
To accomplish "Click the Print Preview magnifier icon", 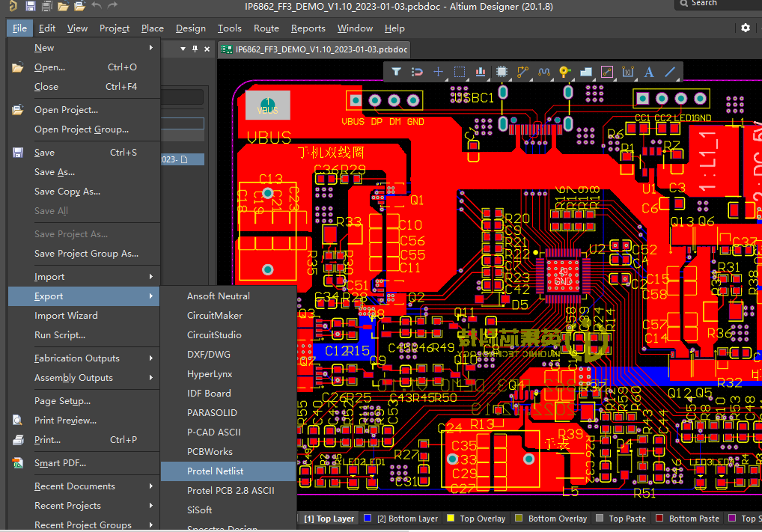I will pyautogui.click(x=18, y=421).
